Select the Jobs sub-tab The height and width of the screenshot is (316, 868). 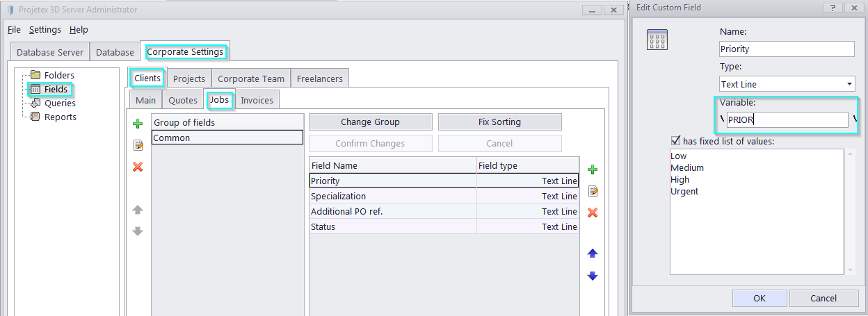pos(220,99)
